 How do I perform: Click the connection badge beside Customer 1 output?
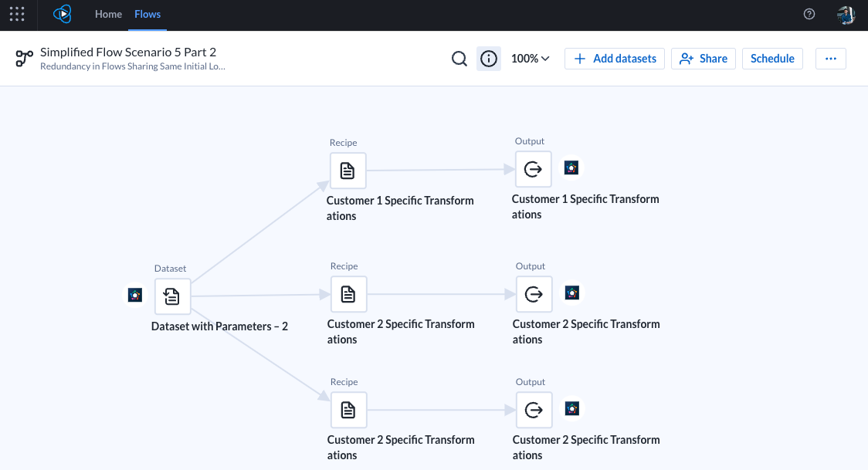coord(571,167)
